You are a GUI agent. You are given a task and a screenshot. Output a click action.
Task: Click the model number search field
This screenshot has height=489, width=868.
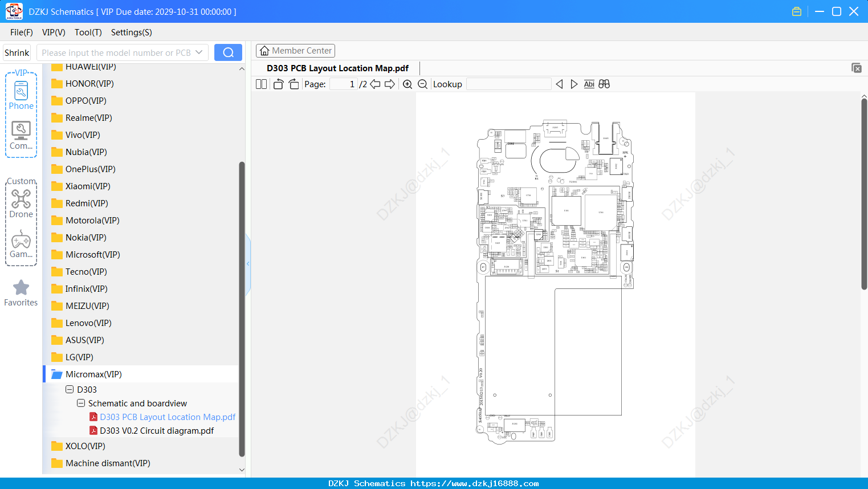coord(116,52)
